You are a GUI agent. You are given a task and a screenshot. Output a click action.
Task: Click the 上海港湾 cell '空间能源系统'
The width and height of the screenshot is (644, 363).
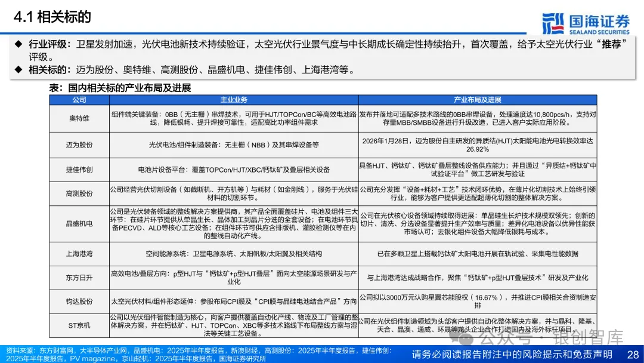(x=234, y=254)
